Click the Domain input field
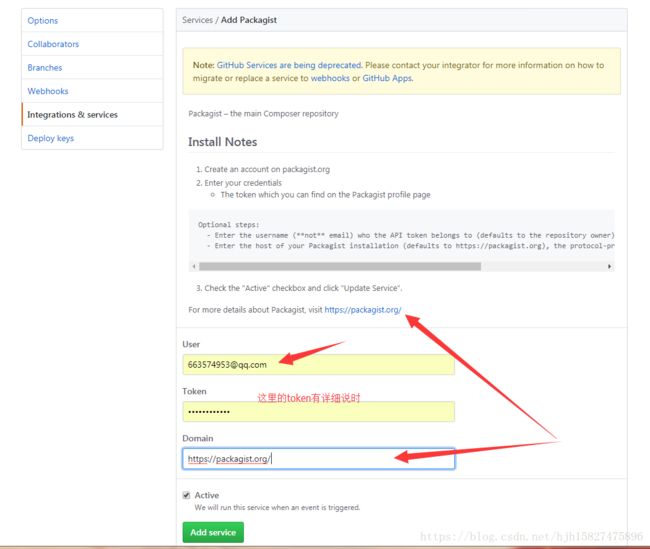 click(x=318, y=459)
